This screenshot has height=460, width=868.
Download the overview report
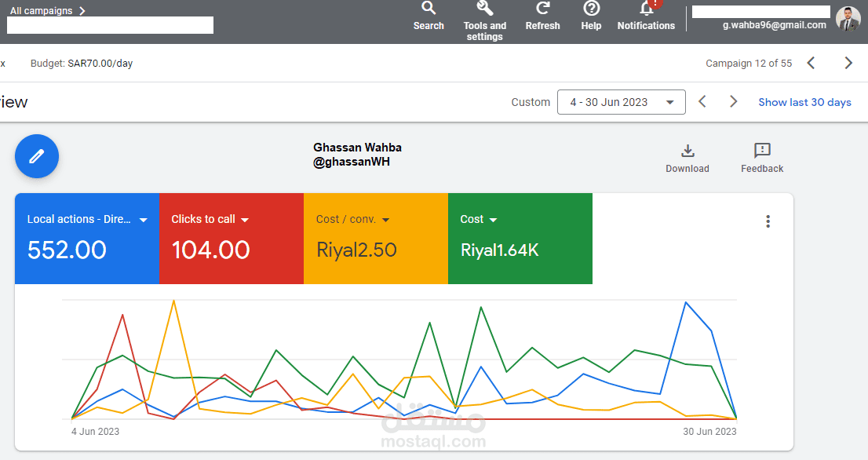coord(687,157)
